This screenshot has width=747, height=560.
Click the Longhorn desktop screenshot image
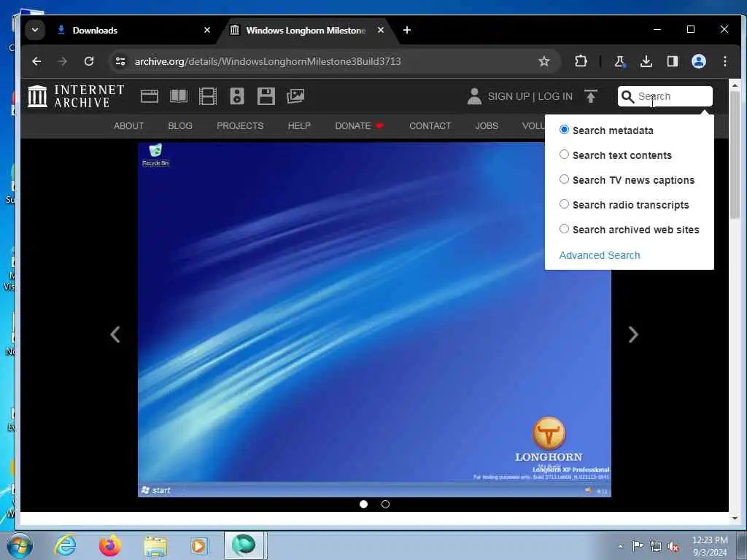coord(374,319)
